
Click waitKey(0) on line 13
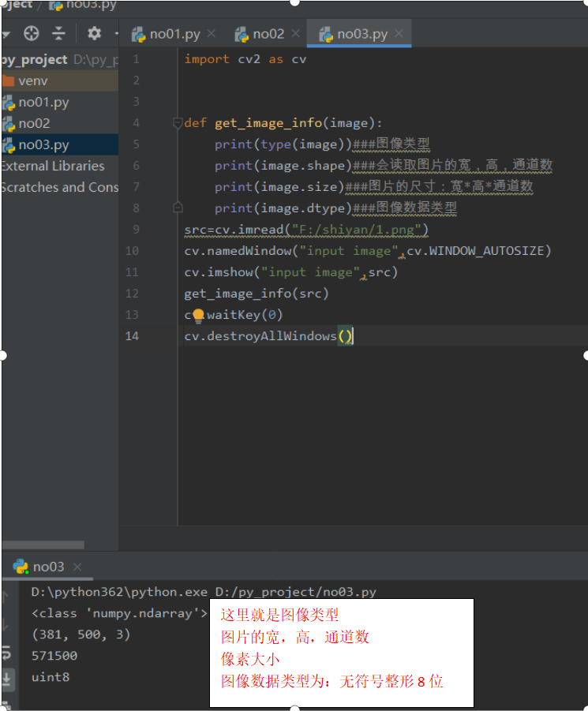(x=245, y=315)
